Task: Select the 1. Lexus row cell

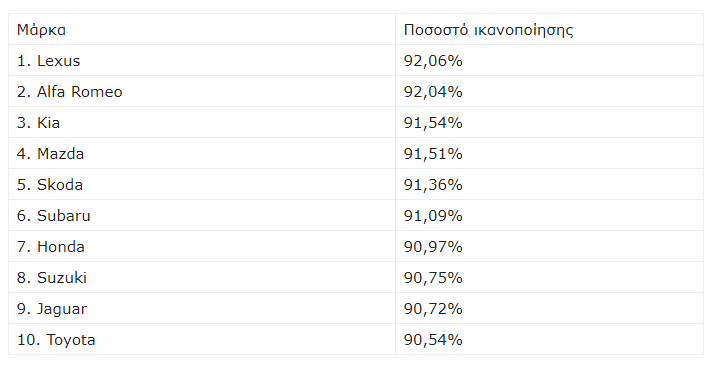Action: [x=202, y=60]
